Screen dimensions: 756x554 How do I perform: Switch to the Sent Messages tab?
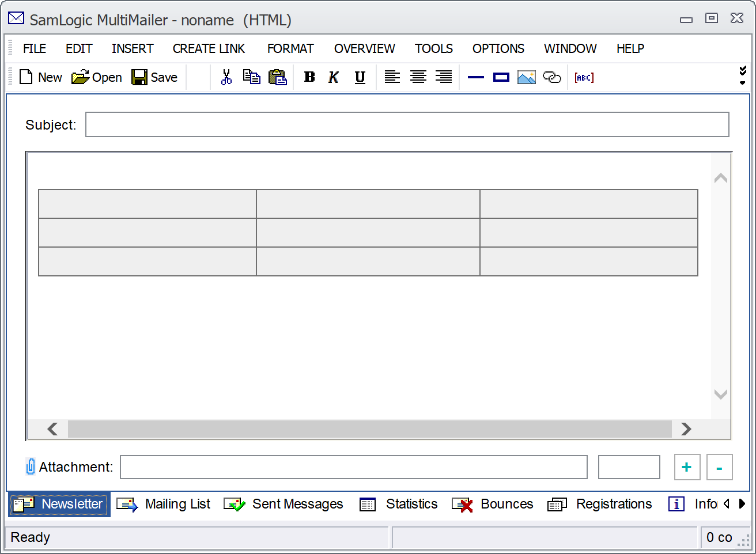[283, 504]
